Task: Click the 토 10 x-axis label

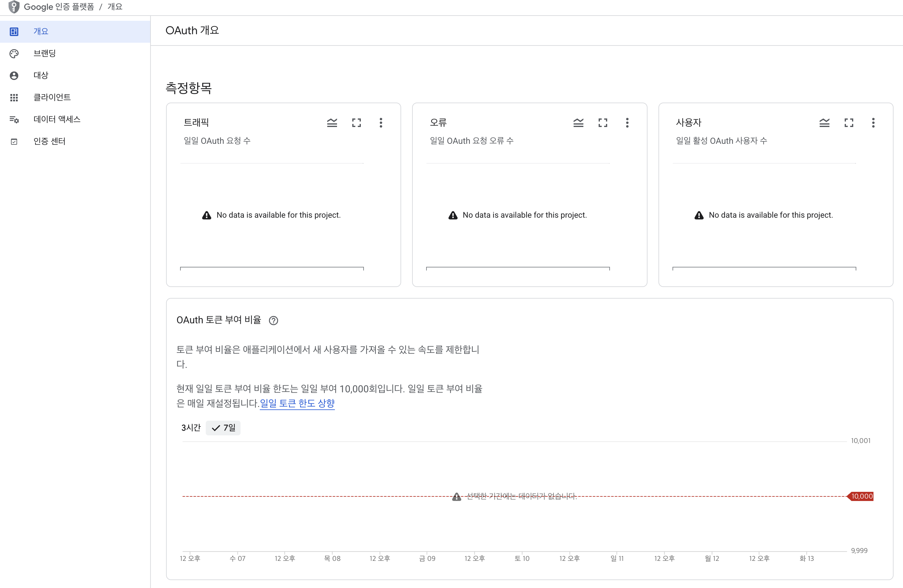Action: [522, 558]
